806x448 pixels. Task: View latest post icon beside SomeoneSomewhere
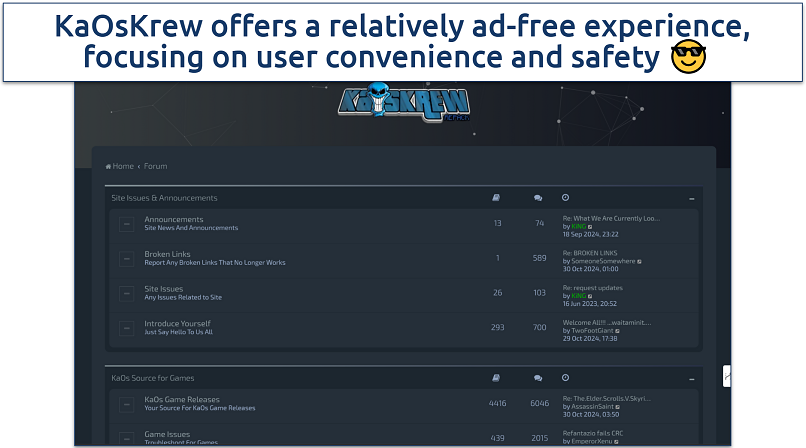pos(639,262)
